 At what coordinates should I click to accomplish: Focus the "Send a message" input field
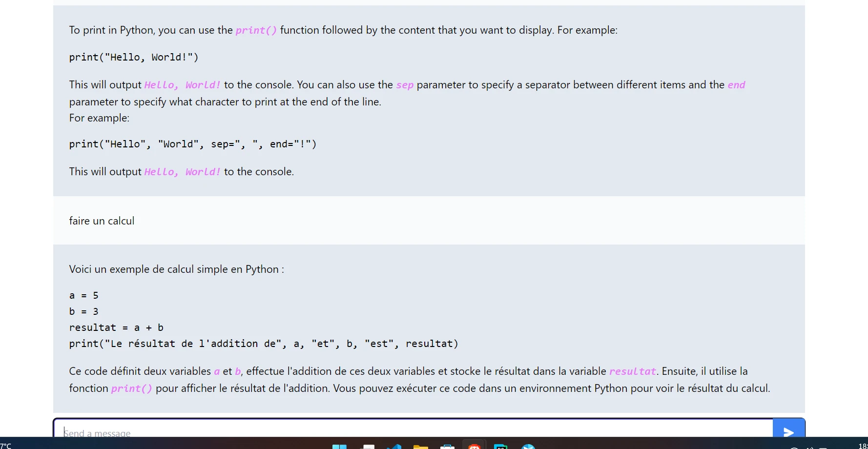(x=410, y=431)
